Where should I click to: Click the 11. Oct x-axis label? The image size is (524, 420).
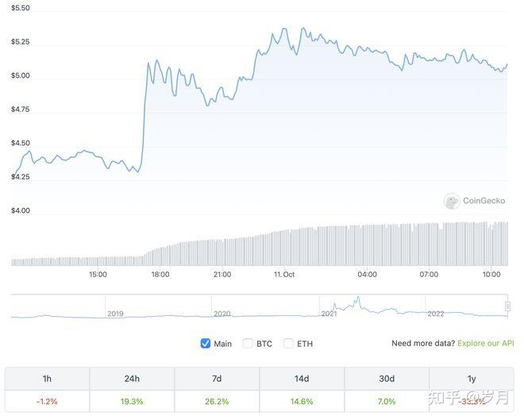[x=283, y=274]
